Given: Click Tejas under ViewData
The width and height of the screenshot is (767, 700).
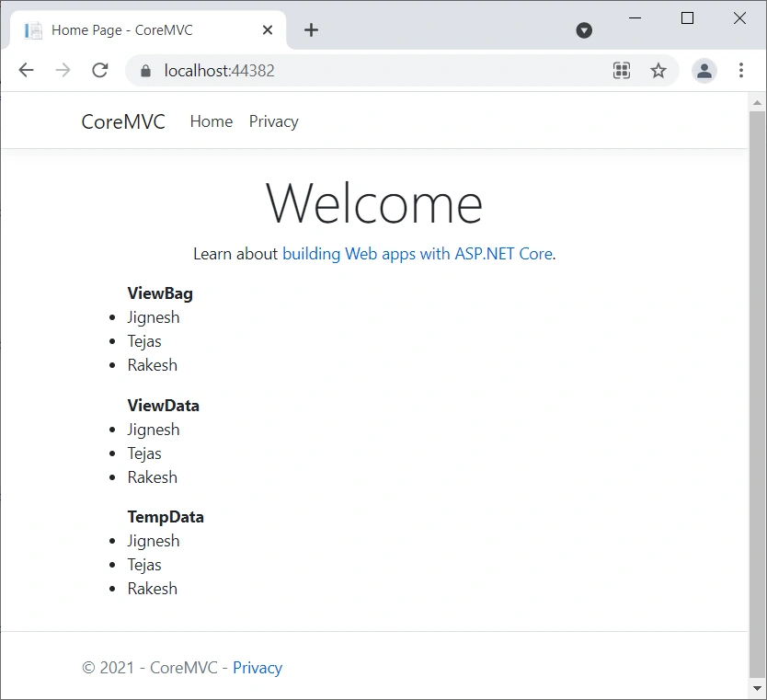Looking at the screenshot, I should point(144,453).
